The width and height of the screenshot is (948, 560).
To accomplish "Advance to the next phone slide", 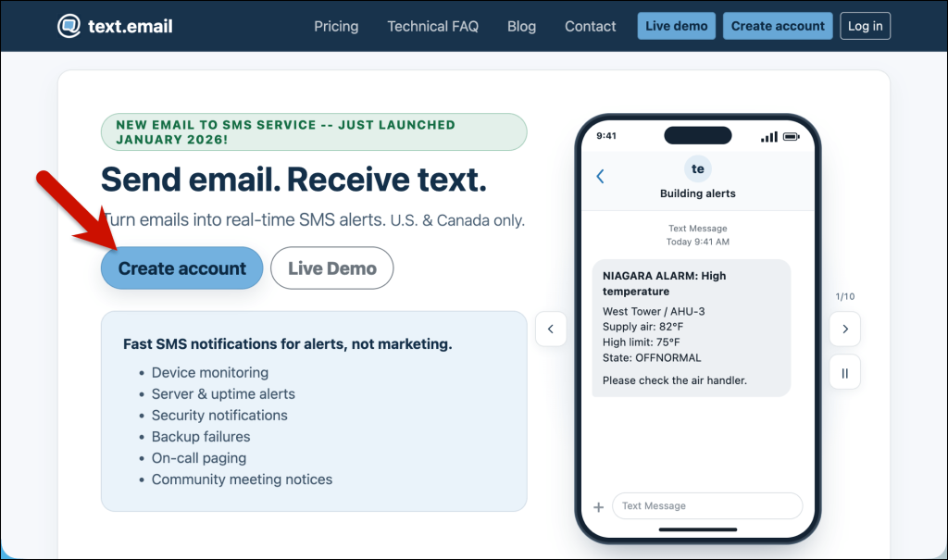I will tap(845, 329).
